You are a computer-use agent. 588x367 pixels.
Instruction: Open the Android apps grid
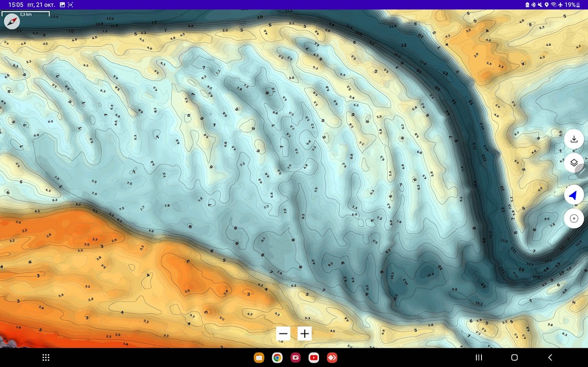tap(46, 357)
